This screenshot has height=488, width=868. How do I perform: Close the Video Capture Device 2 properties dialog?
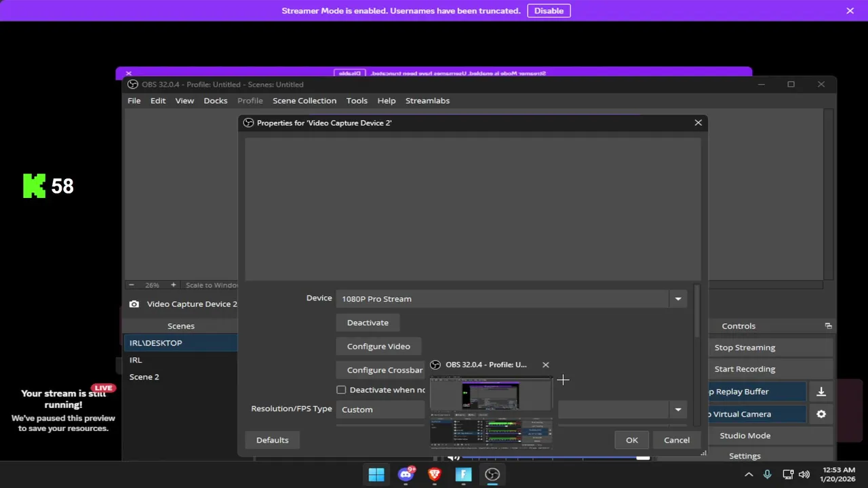[x=698, y=123]
